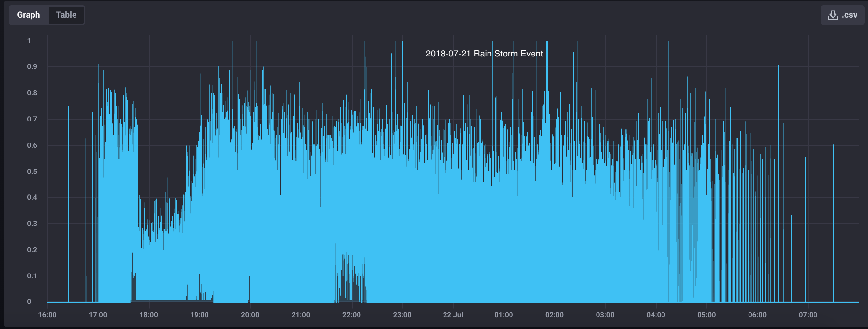Image resolution: width=868 pixels, height=329 pixels.
Task: Switch to the Table tab
Action: [66, 15]
